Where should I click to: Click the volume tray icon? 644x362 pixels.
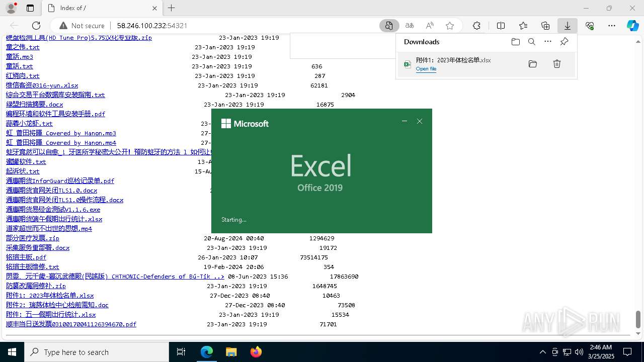(579, 352)
